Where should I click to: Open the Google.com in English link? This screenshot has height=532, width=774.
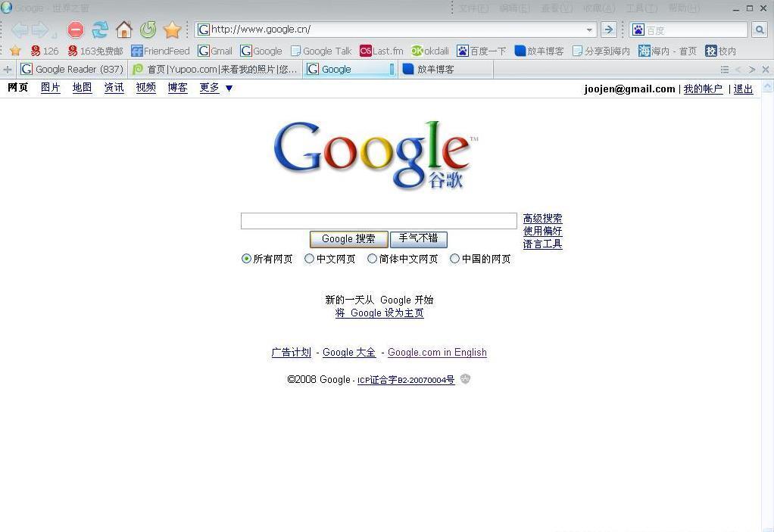point(437,353)
